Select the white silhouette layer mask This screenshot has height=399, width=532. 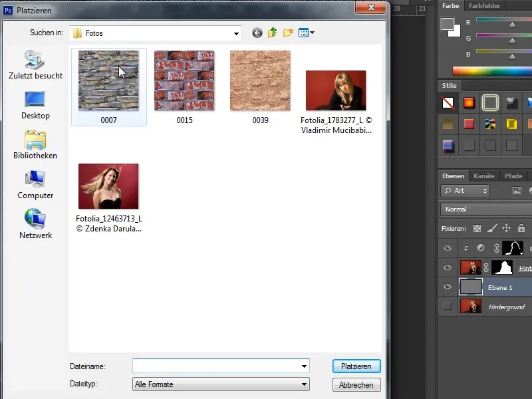point(502,267)
